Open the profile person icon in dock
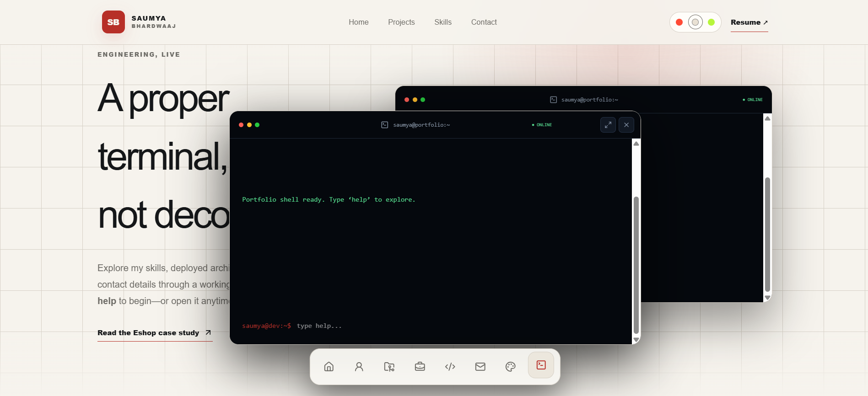 (359, 366)
